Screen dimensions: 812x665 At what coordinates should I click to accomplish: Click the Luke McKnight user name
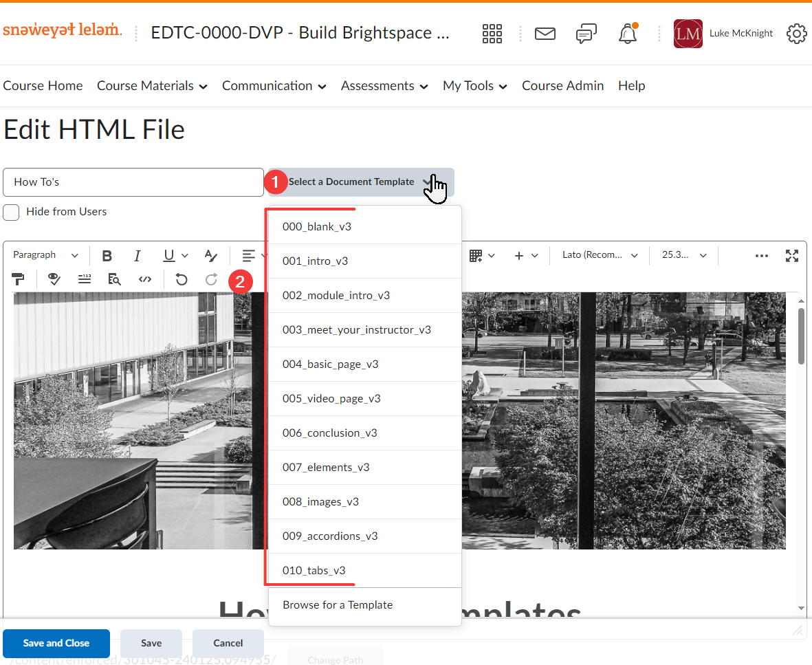(x=740, y=34)
